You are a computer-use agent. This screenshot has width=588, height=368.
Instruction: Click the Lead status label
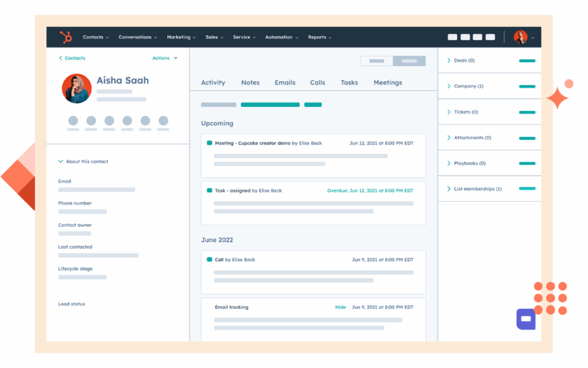point(72,304)
